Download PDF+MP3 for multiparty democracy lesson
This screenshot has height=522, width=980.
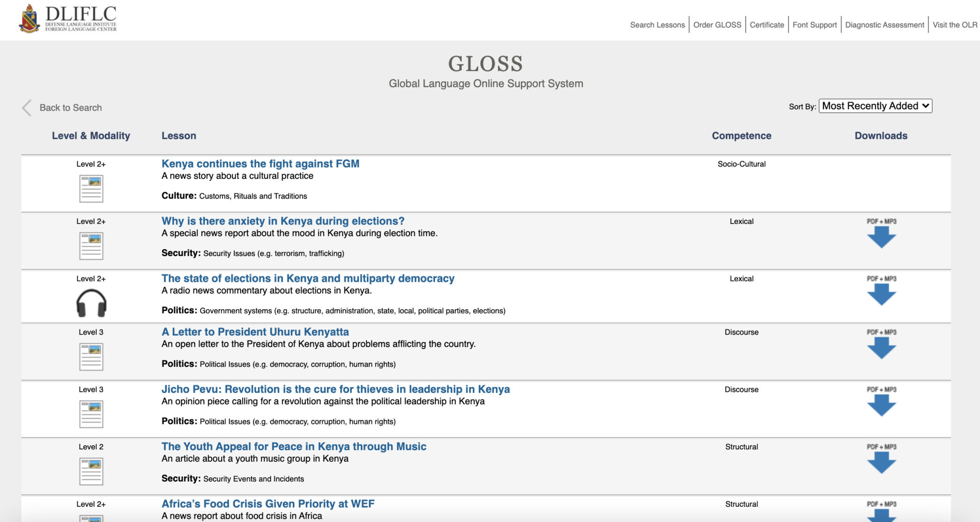pos(881,290)
